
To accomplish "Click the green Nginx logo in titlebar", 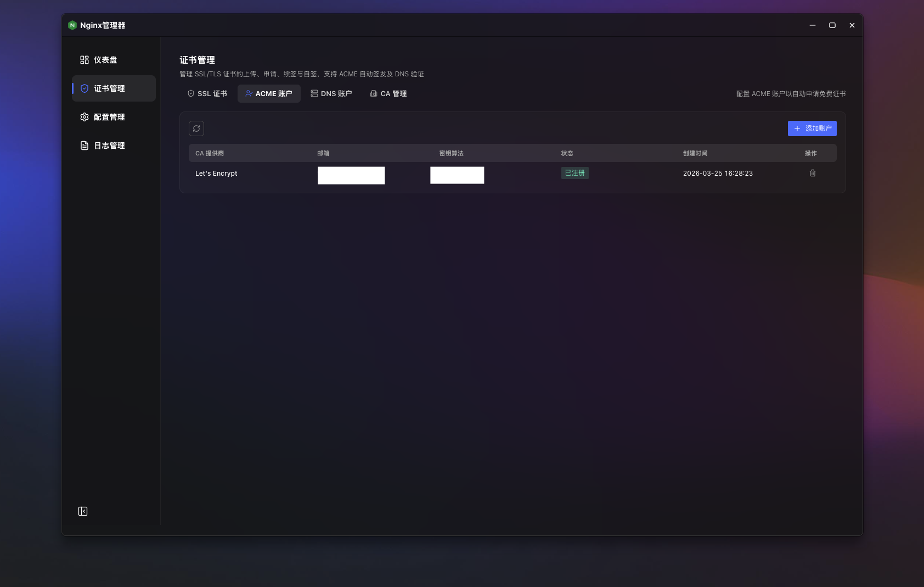I will (x=72, y=25).
